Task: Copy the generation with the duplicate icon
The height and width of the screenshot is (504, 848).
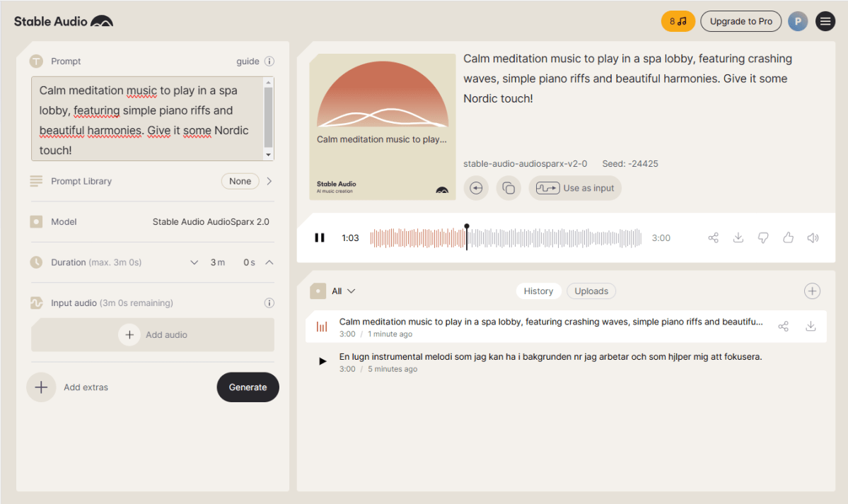Action: pyautogui.click(x=508, y=187)
